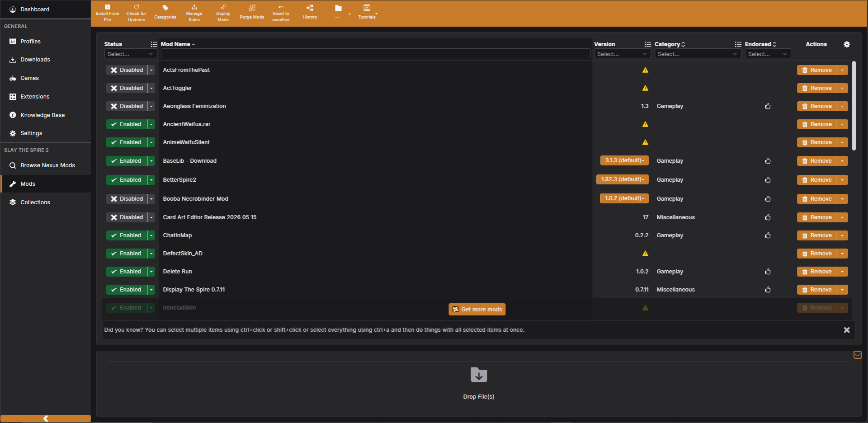Endorse Display The Spire thumbs-up

click(767, 290)
